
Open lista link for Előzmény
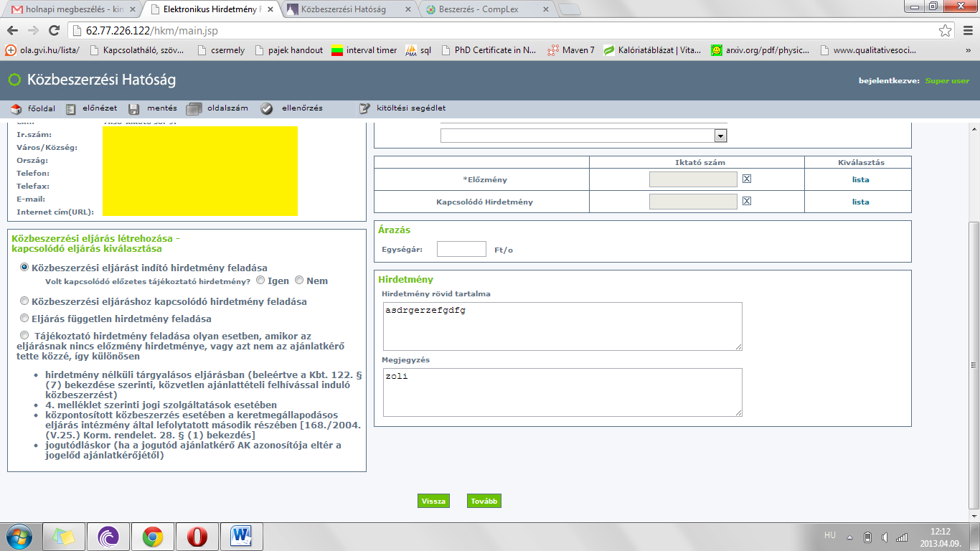click(x=860, y=180)
